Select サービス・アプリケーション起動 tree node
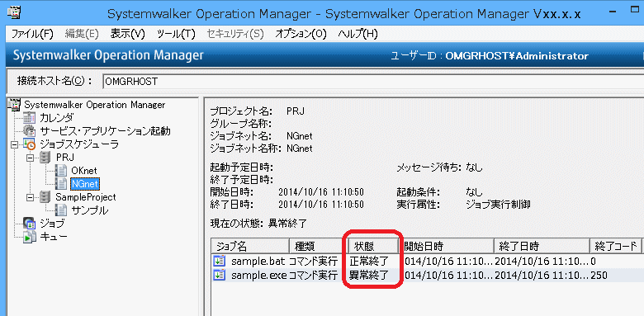This screenshot has height=316, width=644. (105, 131)
